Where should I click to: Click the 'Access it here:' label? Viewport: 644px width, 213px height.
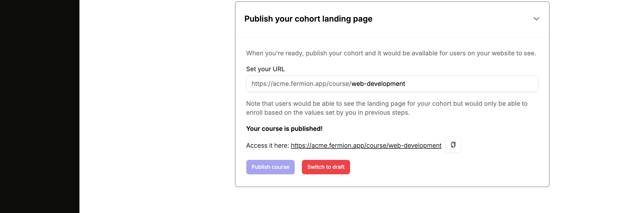coord(267,145)
